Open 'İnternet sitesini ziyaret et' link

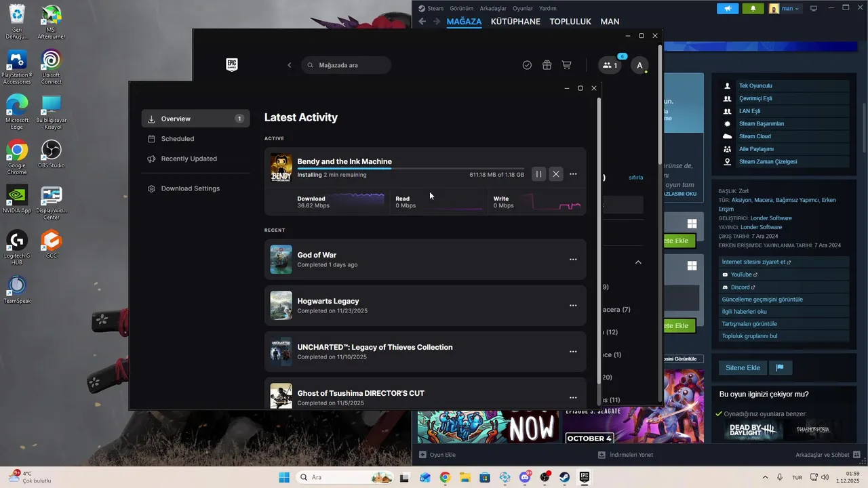pos(785,262)
